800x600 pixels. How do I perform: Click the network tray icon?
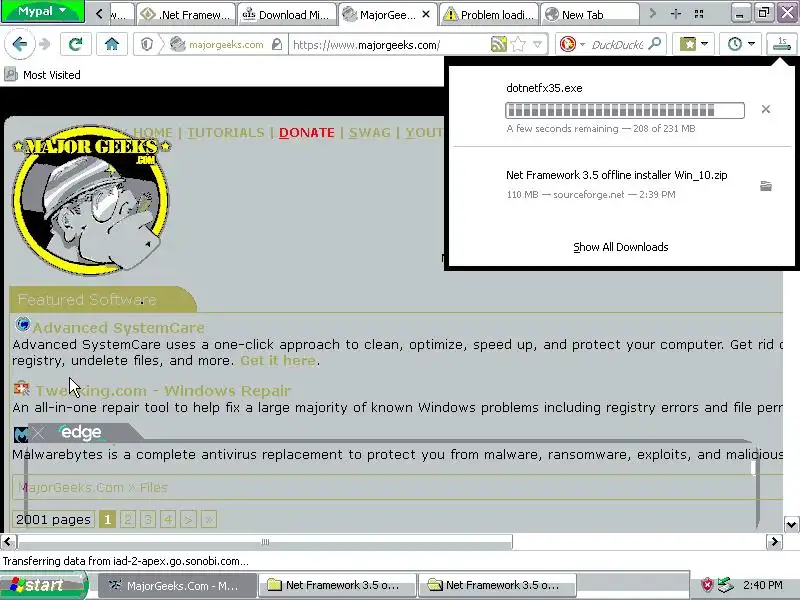click(x=725, y=585)
